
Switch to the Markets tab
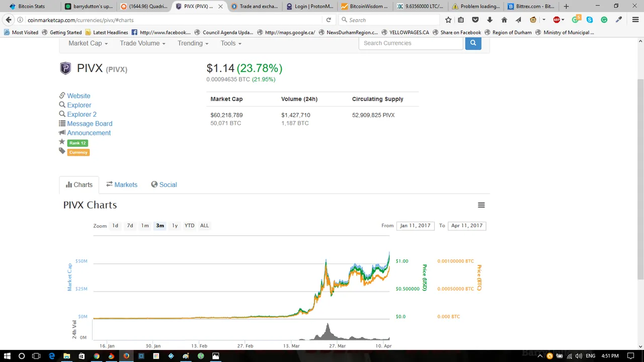coord(122,185)
